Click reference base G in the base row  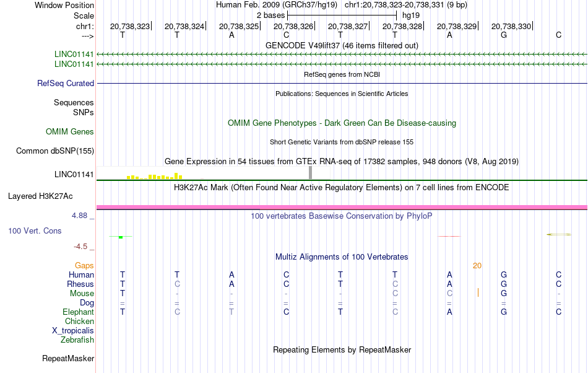point(504,35)
